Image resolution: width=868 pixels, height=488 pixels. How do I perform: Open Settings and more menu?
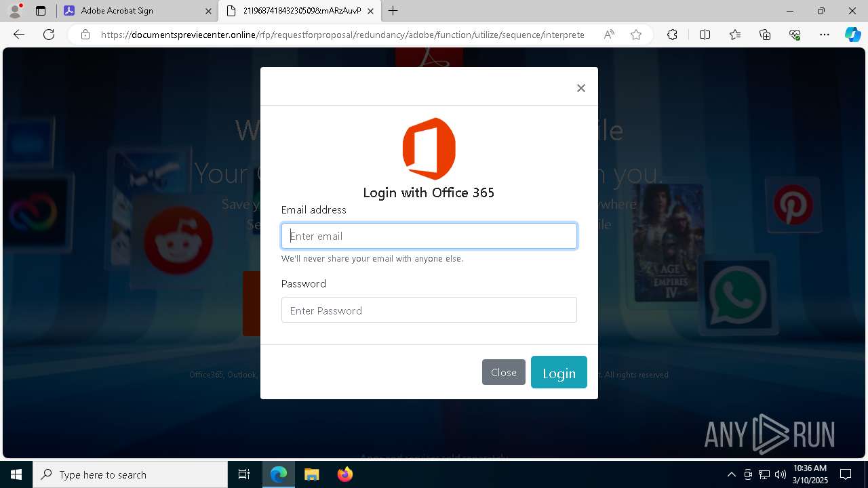(x=825, y=35)
